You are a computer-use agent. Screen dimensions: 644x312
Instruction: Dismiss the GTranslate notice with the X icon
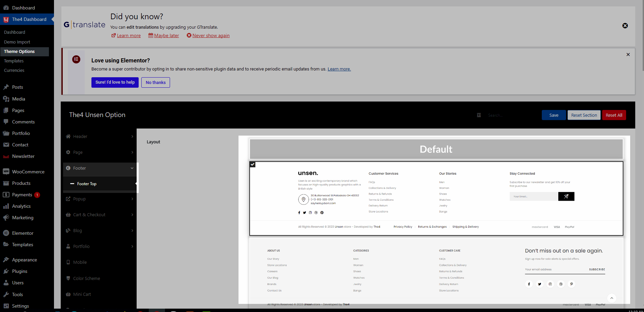click(x=625, y=26)
